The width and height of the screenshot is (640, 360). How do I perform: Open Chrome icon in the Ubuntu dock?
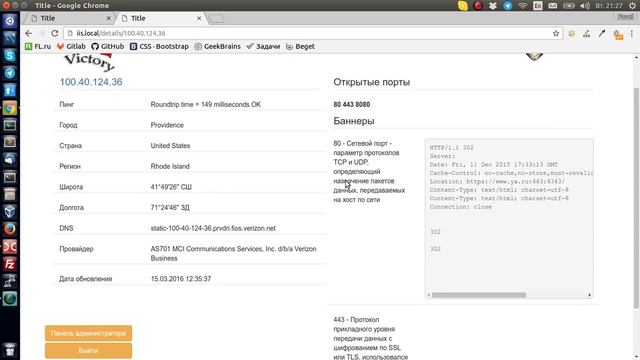10,108
